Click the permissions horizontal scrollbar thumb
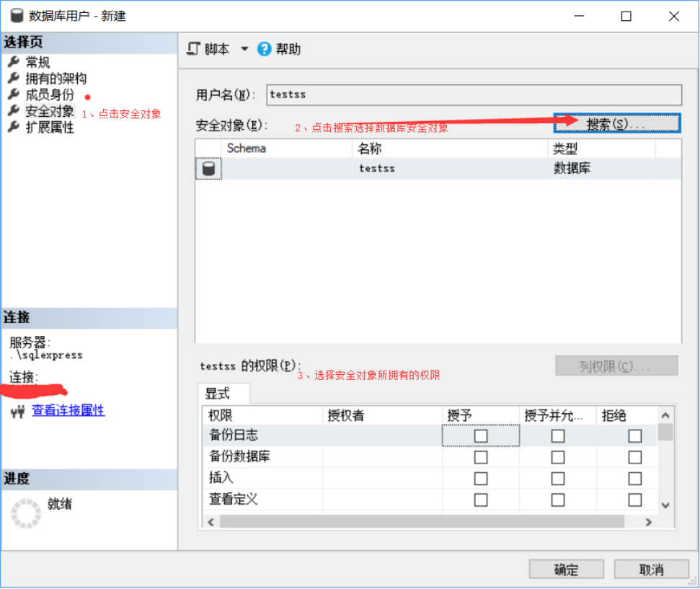This screenshot has height=589, width=700. (x=422, y=521)
